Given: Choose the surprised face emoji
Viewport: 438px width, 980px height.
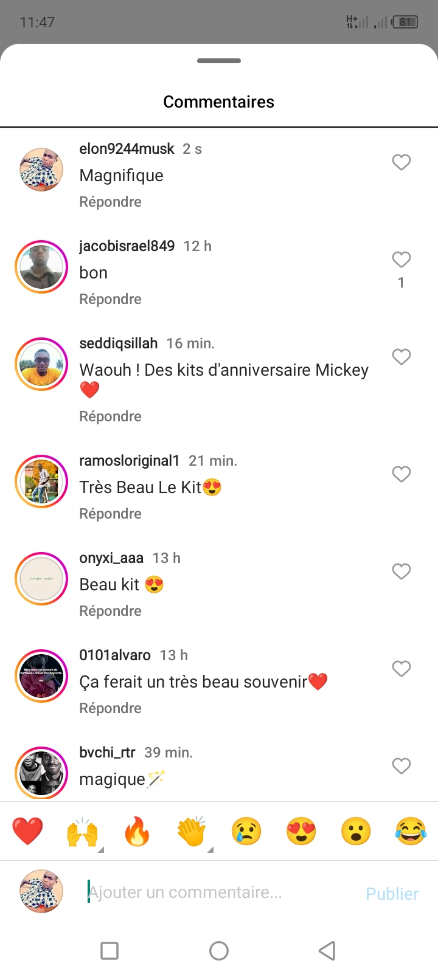Looking at the screenshot, I should click(356, 831).
